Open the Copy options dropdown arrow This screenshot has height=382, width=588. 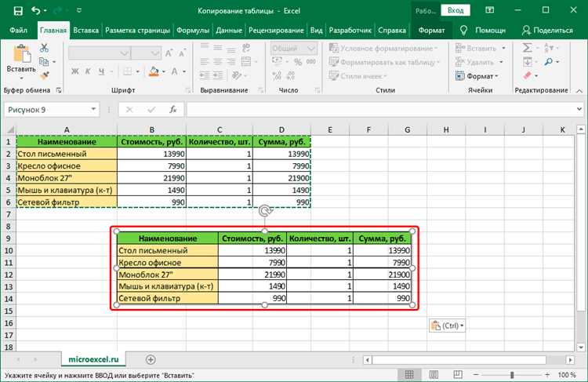[x=54, y=61]
